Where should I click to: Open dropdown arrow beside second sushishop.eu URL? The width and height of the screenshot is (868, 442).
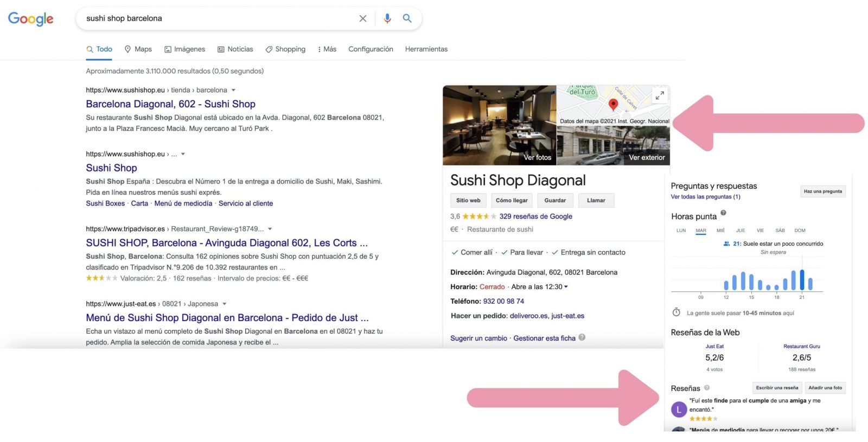pyautogui.click(x=183, y=154)
